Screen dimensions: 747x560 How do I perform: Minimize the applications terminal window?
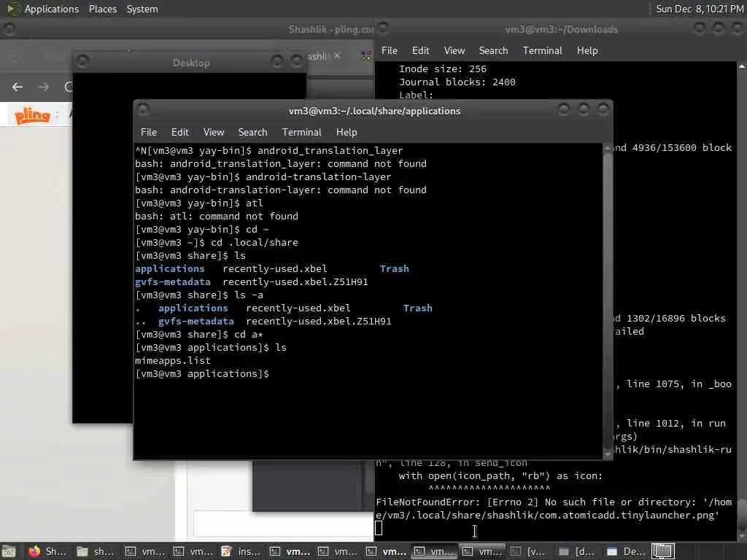tap(564, 110)
